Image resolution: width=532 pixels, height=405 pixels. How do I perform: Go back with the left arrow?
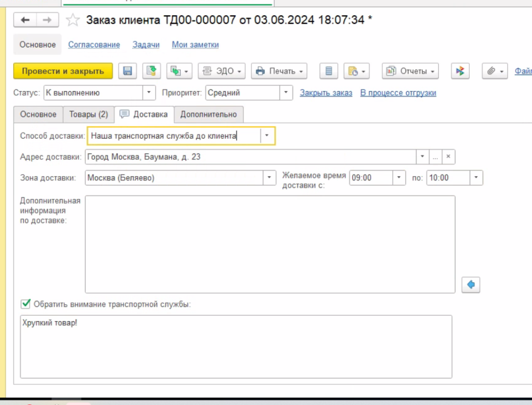26,20
